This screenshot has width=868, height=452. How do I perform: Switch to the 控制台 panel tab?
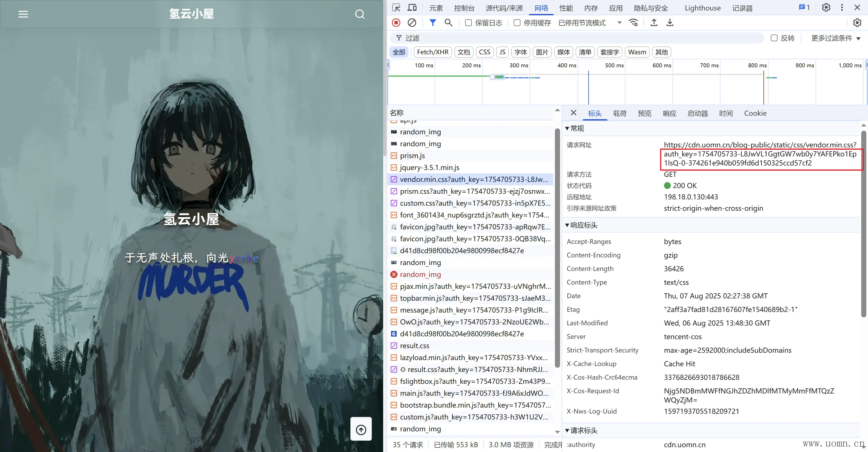pos(464,8)
